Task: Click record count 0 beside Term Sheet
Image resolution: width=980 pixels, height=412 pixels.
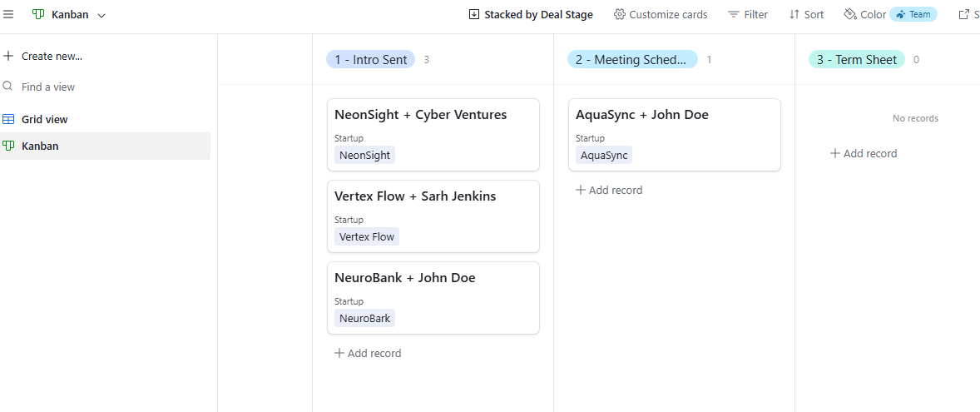Action: (x=916, y=60)
